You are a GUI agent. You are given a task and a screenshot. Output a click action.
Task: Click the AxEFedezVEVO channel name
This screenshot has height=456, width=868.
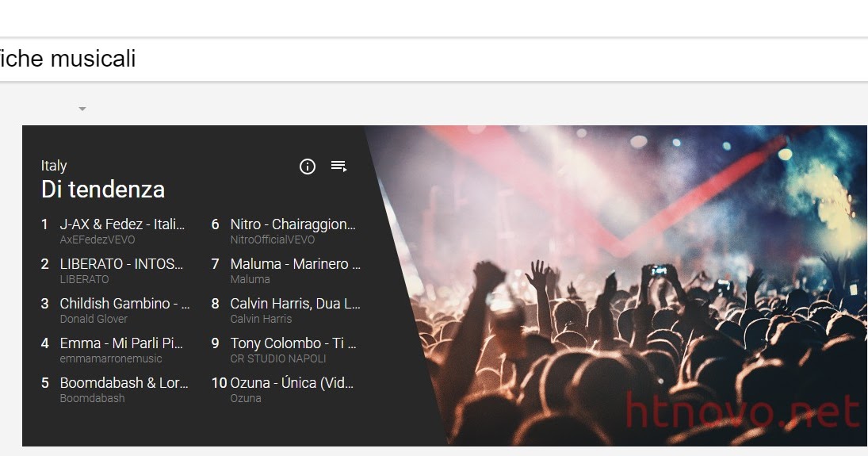(x=98, y=240)
